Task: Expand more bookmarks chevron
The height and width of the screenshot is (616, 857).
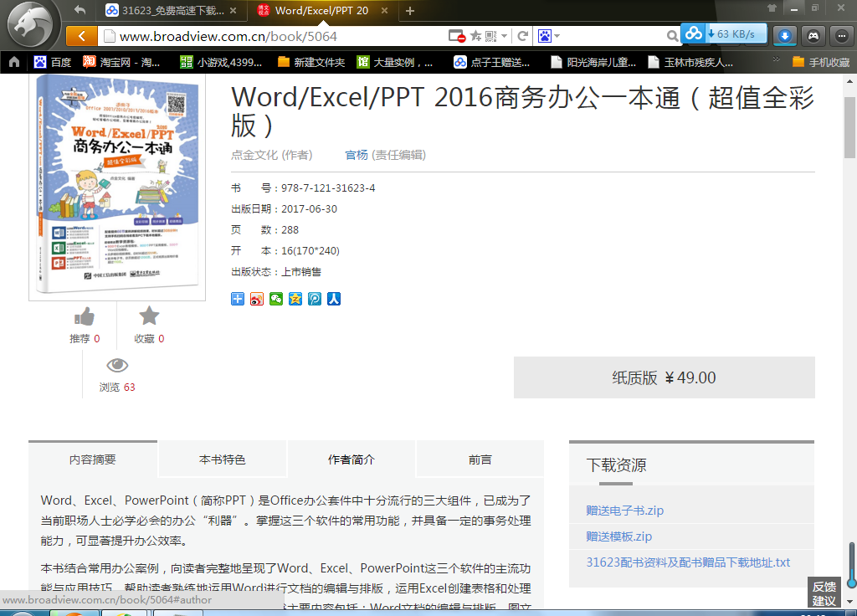Action: point(776,59)
